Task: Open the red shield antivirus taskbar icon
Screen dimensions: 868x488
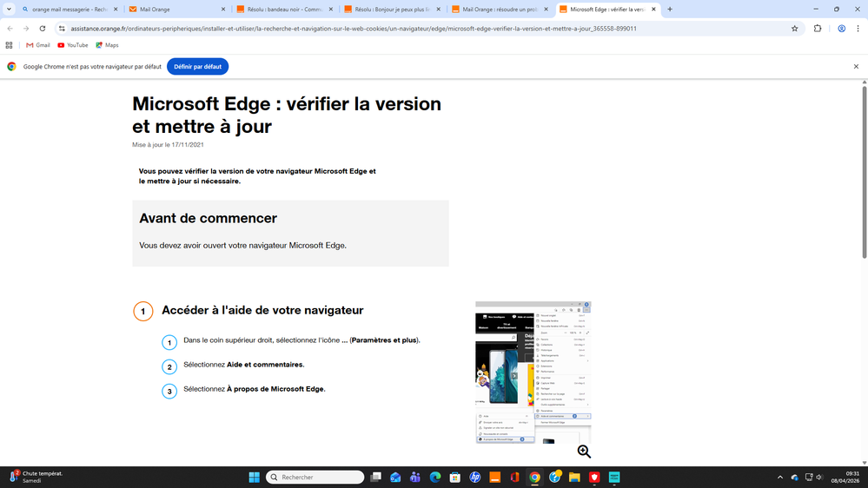Action: point(594,477)
